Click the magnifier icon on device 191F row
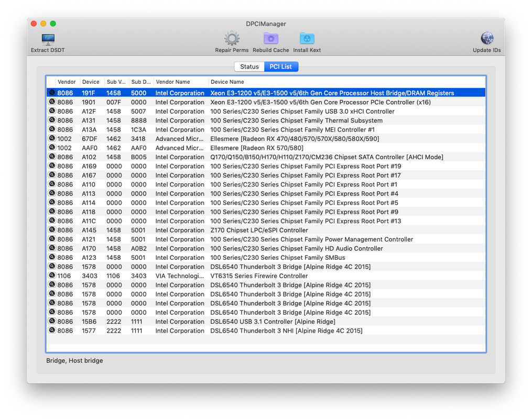 point(52,93)
